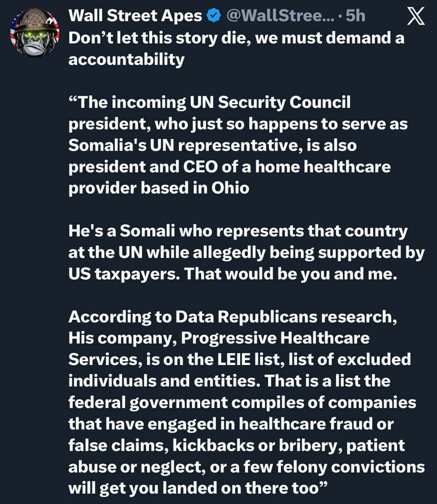Click the "provider based in Ohio" line
Screen dimensions: 437x504
(159, 188)
